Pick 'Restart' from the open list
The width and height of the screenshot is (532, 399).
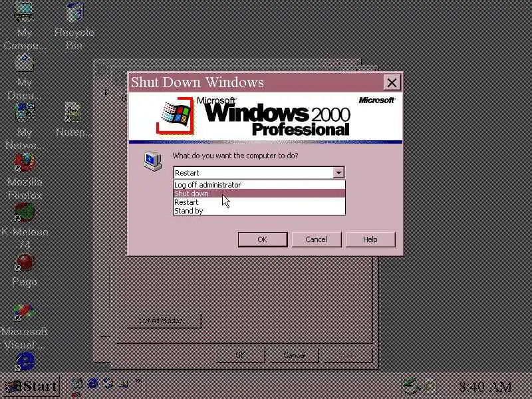[x=259, y=202]
